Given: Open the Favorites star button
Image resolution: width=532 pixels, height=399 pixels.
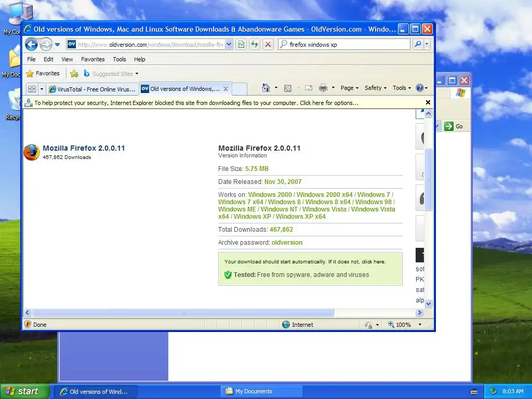Looking at the screenshot, I should click(x=43, y=73).
